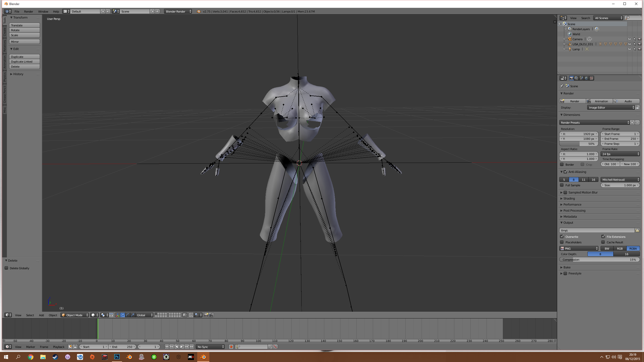Switch to the Physics tool shelf tab
The width and height of the screenshot is (644, 362).
[5, 77]
